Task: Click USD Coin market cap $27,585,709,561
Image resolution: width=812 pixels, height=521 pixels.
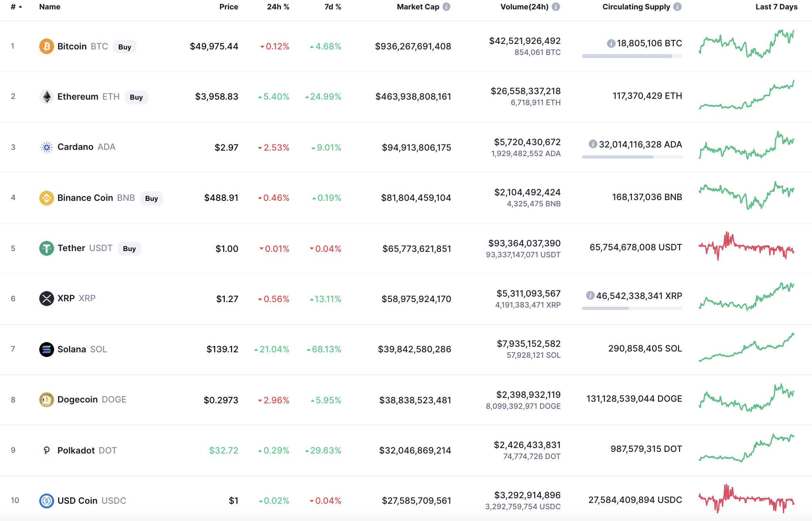Action: (x=417, y=501)
